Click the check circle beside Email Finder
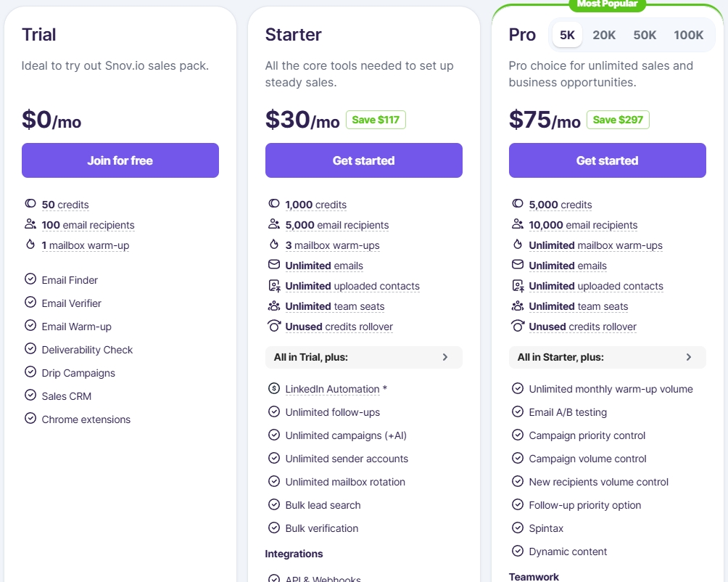728x582 pixels. [x=30, y=279]
